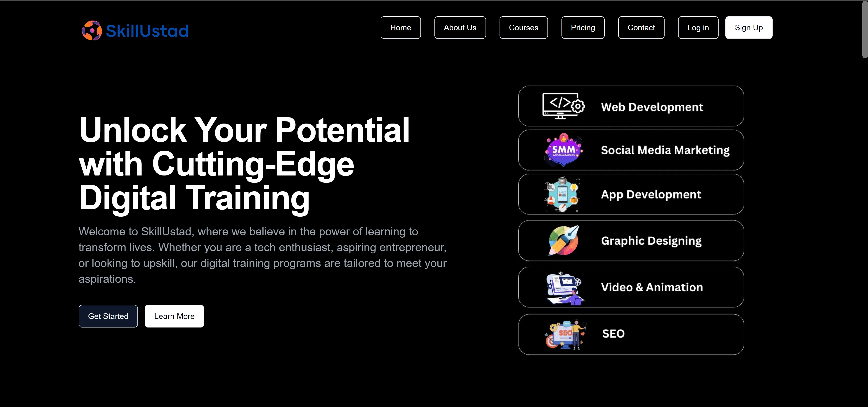
Task: Select the Pricing navigation menu item
Action: tap(582, 27)
